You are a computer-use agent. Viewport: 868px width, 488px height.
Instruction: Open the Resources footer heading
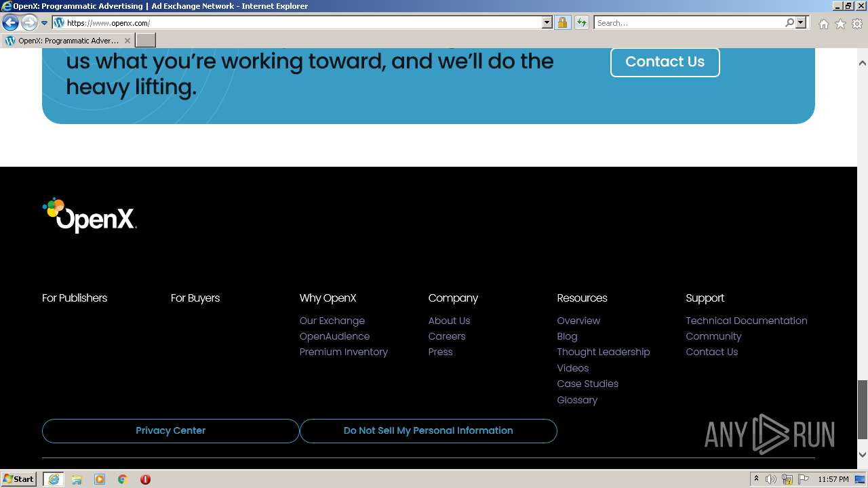582,298
